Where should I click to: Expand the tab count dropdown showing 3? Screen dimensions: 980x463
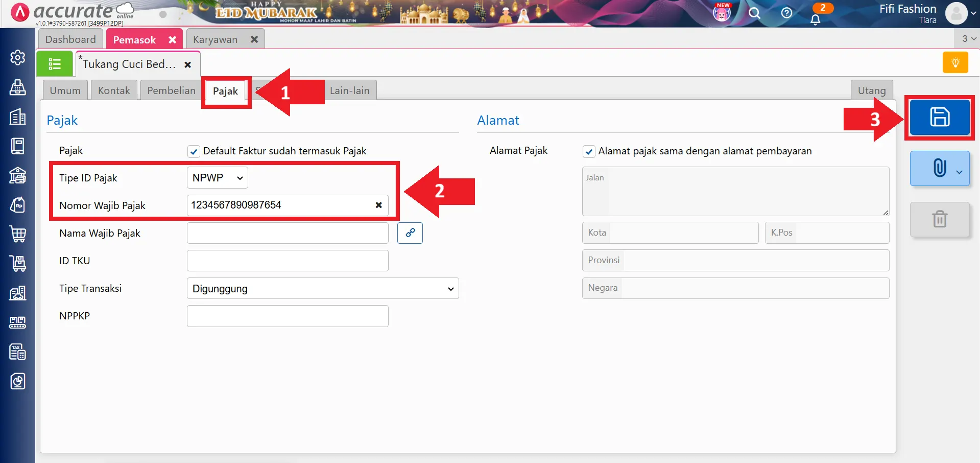(968, 39)
